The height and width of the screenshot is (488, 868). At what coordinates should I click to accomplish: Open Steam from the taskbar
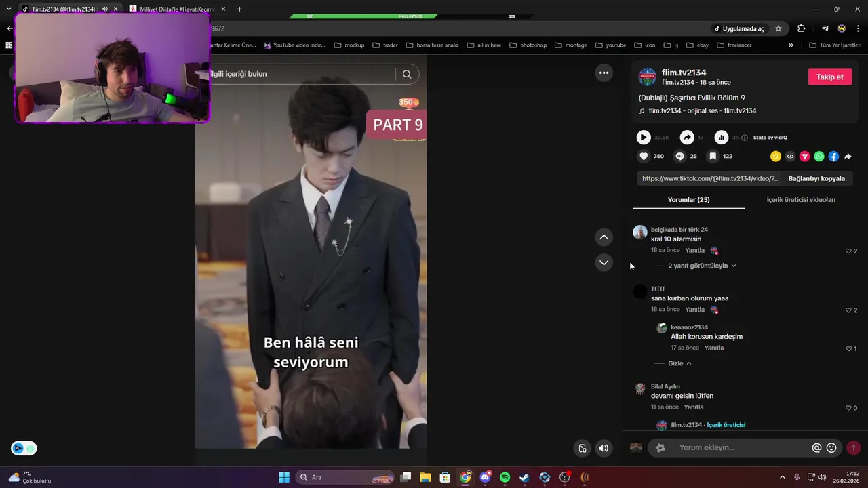pyautogui.click(x=524, y=477)
